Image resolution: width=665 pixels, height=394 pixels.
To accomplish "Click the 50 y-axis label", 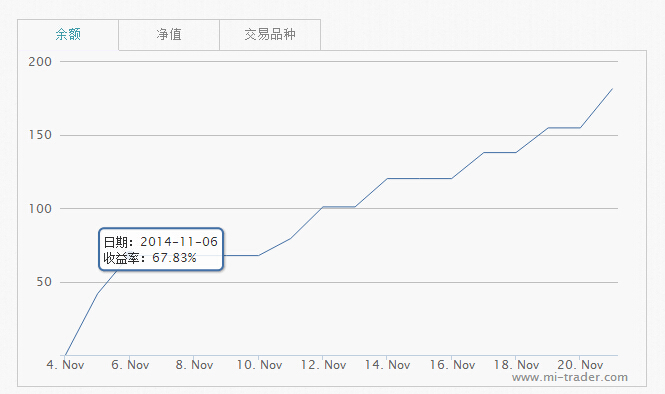I will [44, 282].
